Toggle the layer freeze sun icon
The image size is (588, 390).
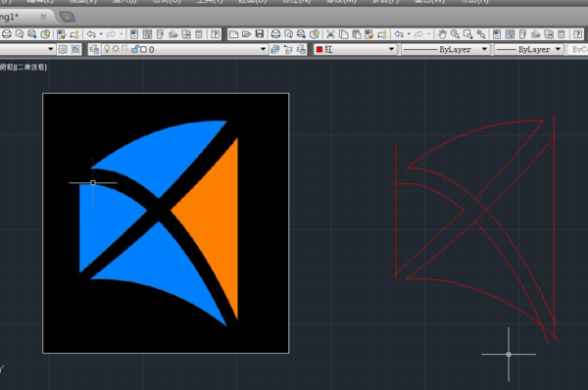[116, 49]
